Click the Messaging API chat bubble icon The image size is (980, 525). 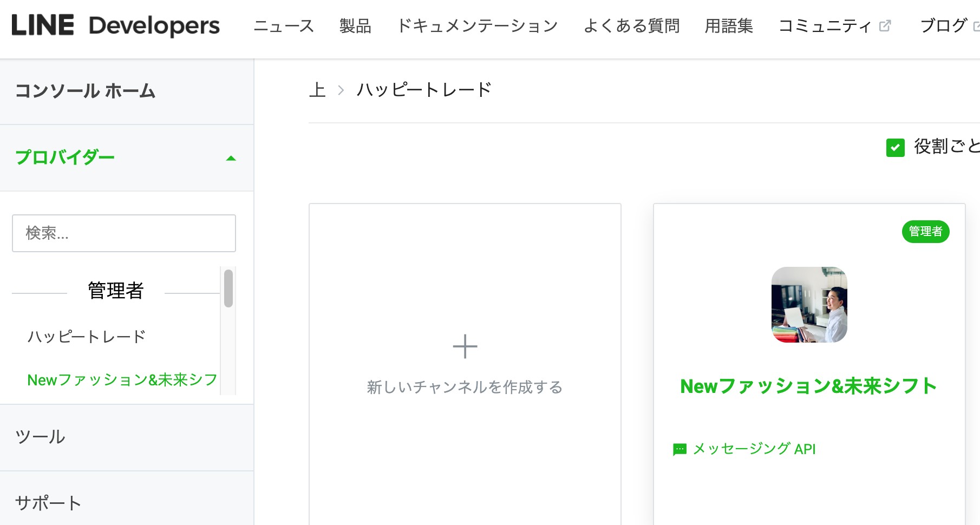coord(680,449)
